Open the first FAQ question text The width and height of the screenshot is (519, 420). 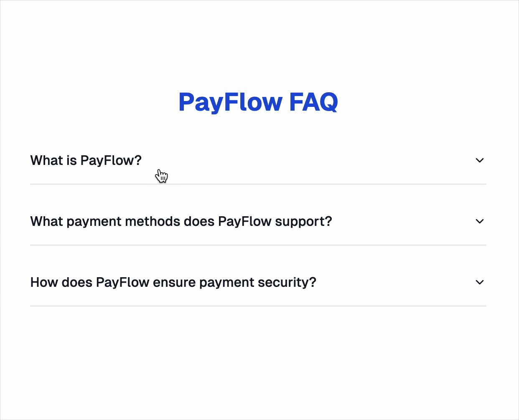(86, 160)
